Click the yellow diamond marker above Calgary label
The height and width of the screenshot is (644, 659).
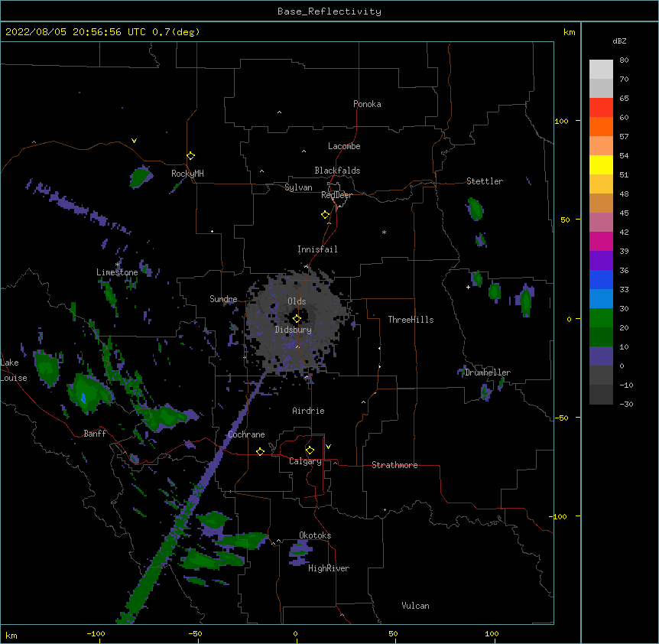coord(310,450)
